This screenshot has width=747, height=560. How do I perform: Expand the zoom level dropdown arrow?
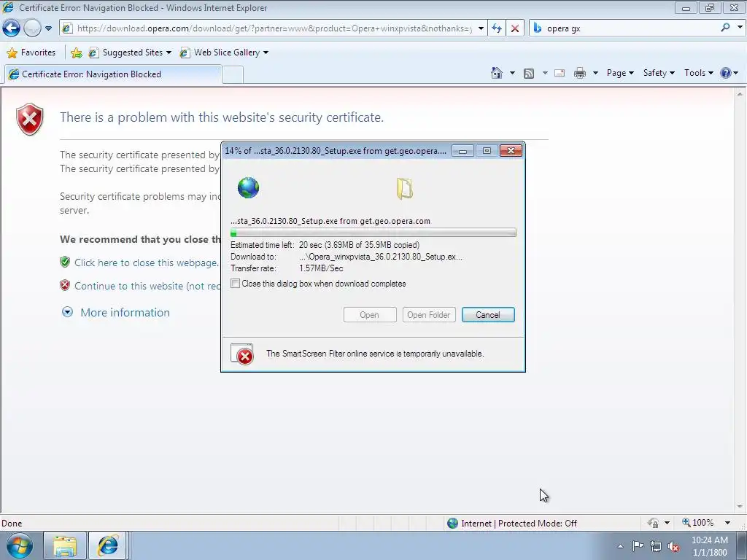coord(727,523)
